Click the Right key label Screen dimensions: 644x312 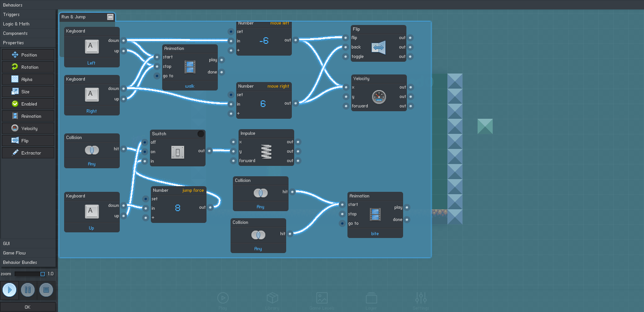coord(91,111)
